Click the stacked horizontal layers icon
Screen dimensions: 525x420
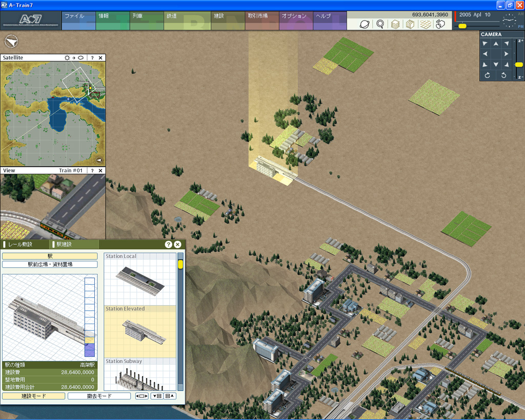pos(395,24)
